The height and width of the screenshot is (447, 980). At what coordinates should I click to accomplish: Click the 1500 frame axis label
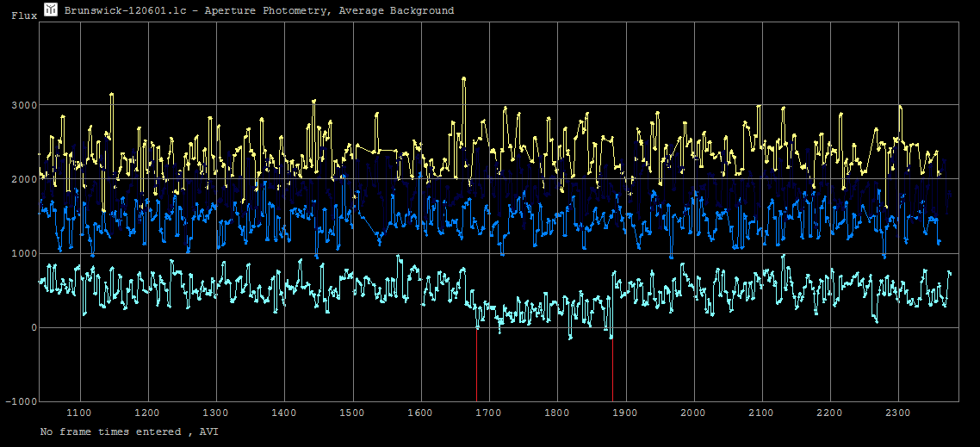(352, 413)
